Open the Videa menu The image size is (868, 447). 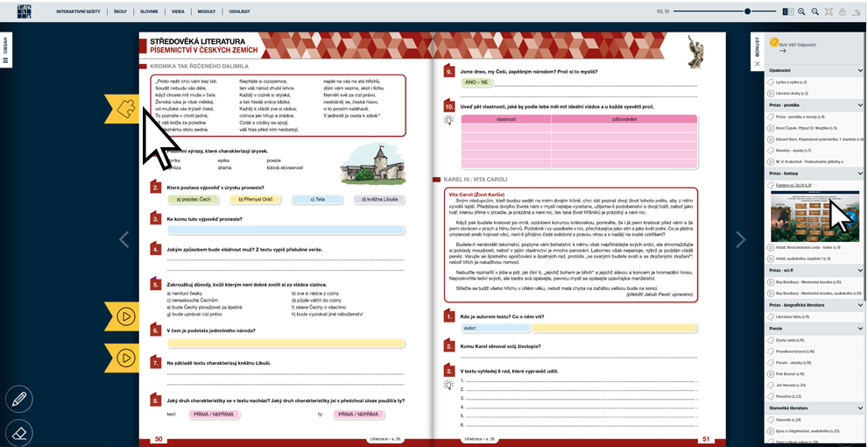[178, 11]
